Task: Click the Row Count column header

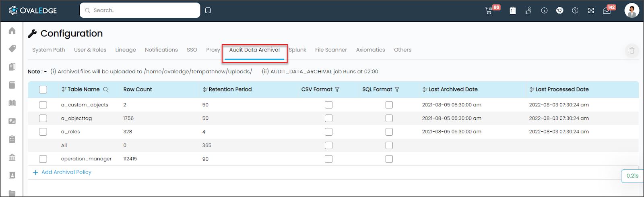Action: (x=138, y=89)
